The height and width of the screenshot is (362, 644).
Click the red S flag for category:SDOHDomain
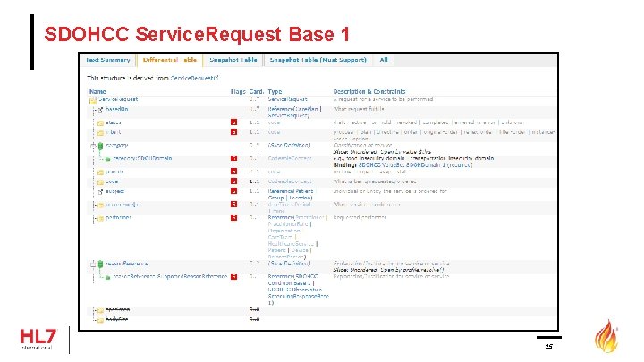click(233, 158)
